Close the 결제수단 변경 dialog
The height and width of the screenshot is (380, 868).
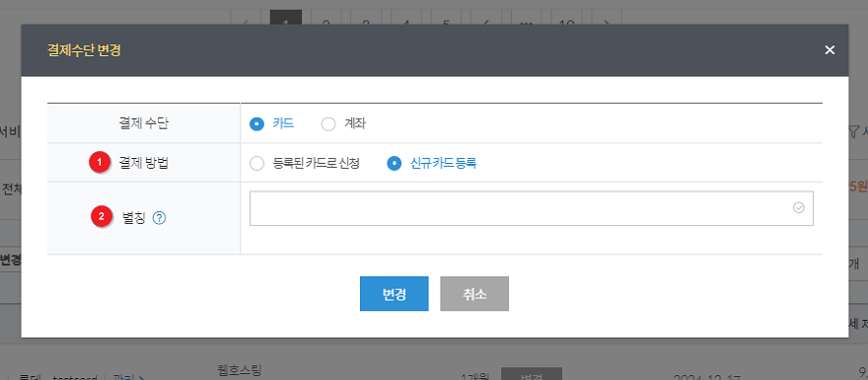(x=830, y=50)
